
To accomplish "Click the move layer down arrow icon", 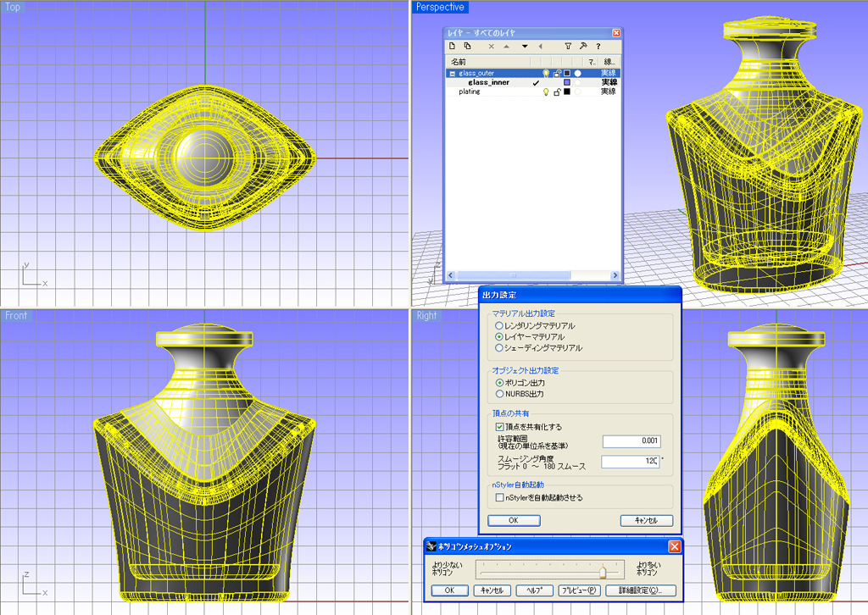I will pos(525,46).
